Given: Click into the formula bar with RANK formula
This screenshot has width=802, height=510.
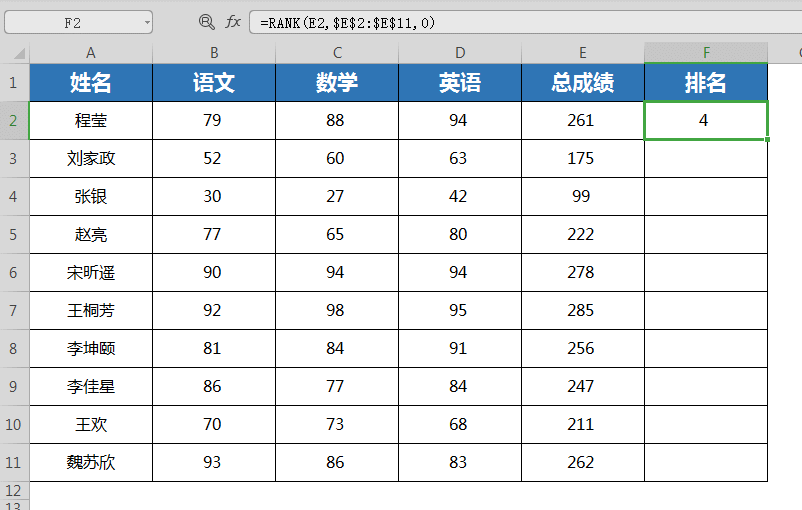Looking at the screenshot, I should (x=526, y=23).
